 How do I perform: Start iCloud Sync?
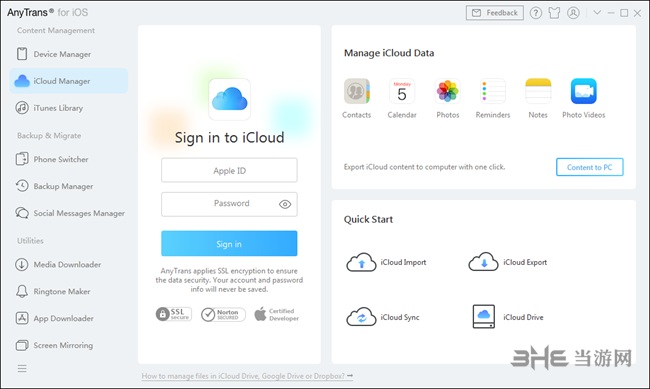(383, 317)
